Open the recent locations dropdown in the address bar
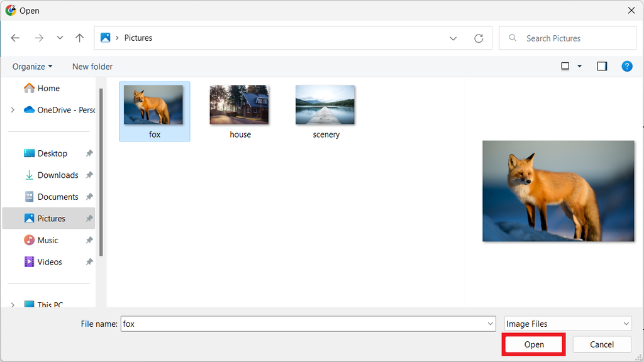The height and width of the screenshot is (362, 644). click(453, 38)
